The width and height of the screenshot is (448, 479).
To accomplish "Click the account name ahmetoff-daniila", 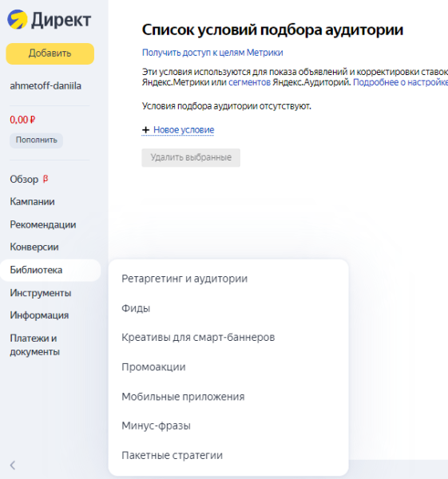I will coord(46,86).
